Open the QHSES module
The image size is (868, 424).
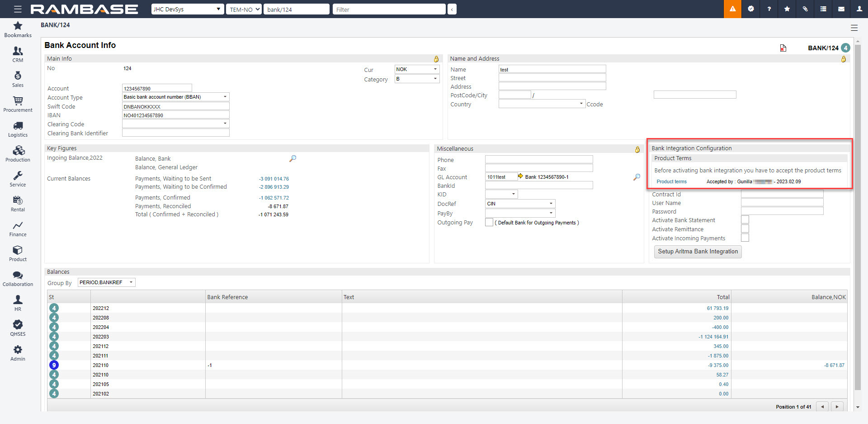(18, 328)
